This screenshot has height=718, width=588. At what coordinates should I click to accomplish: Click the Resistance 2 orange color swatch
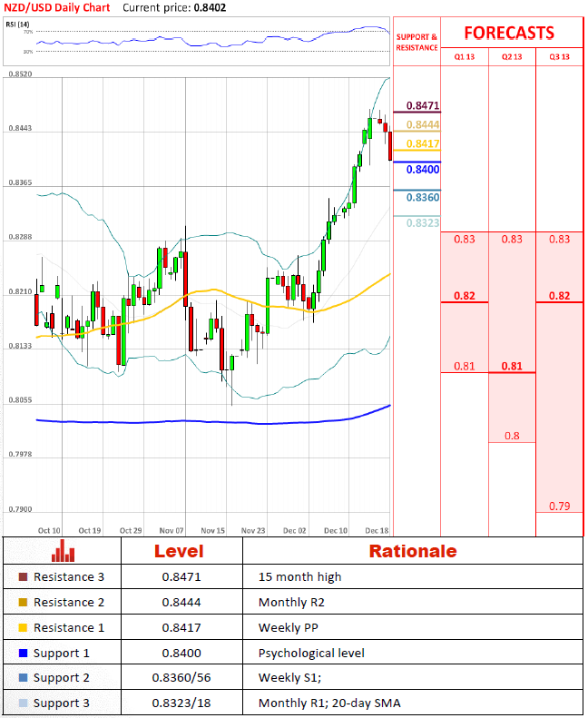pos(23,602)
